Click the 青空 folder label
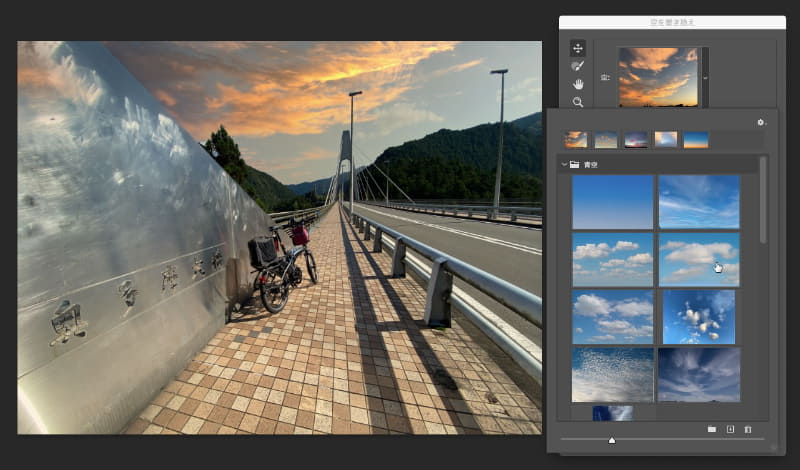This screenshot has height=470, width=800. [590, 165]
